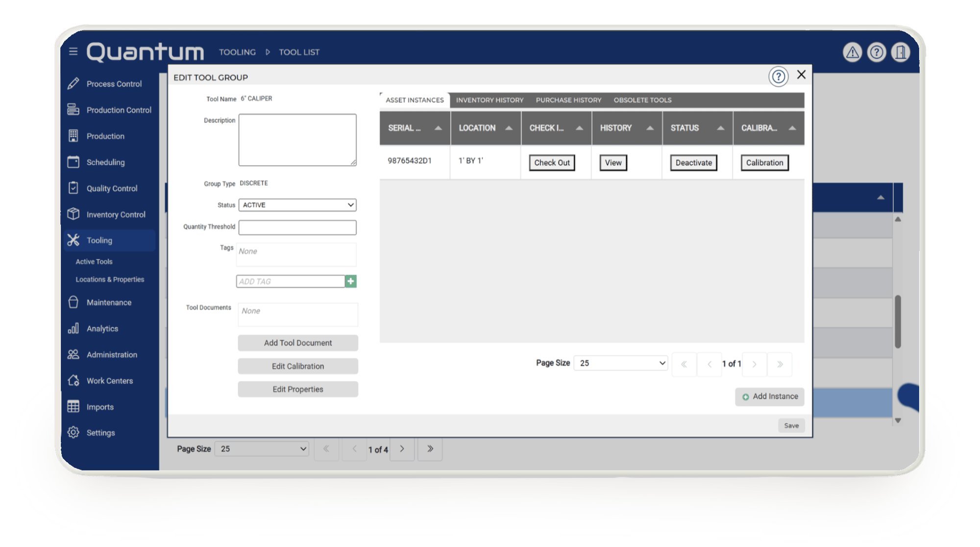
Task: Select the Quality Control sidebar icon
Action: [x=73, y=188]
